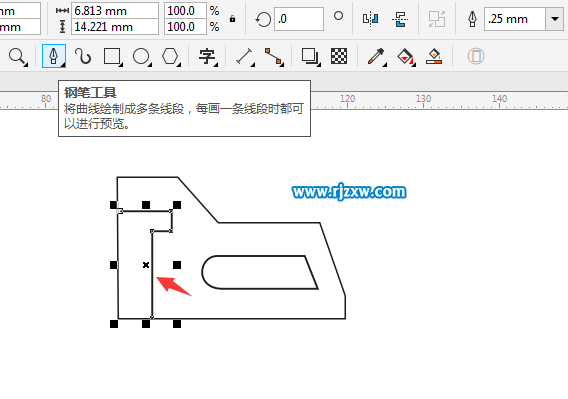568x399 pixels.
Task: Select the Polygon tool
Action: coord(170,56)
